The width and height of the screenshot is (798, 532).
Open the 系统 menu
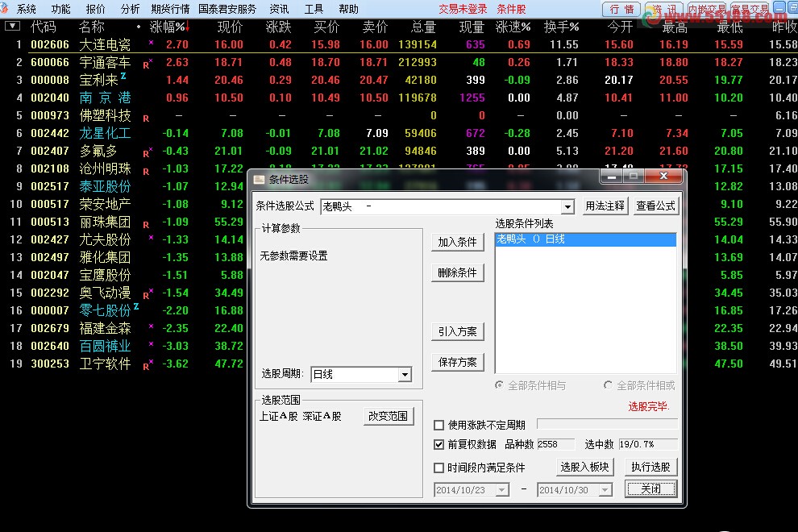coord(26,9)
